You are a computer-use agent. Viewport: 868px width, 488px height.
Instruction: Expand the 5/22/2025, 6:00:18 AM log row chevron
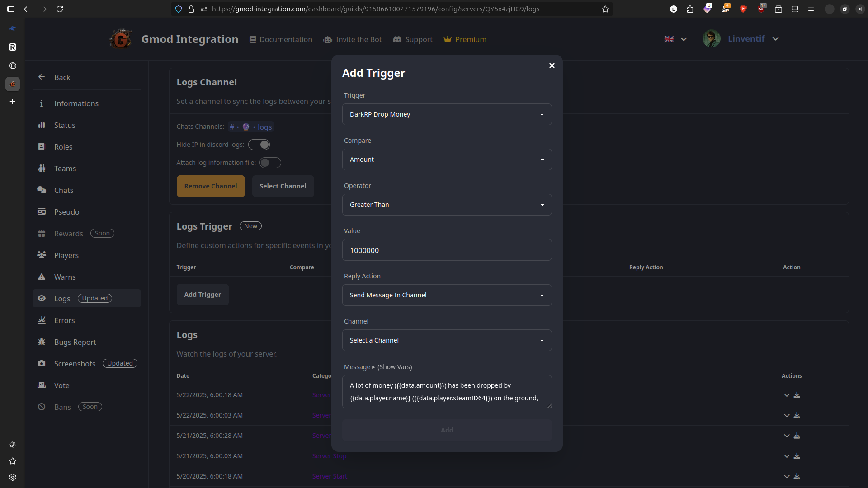click(787, 395)
